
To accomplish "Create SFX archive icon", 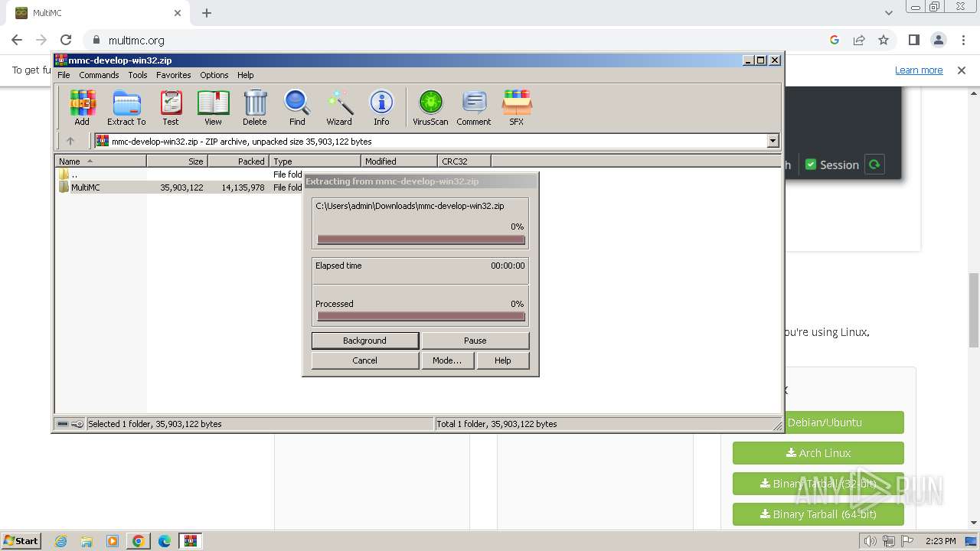I will click(x=517, y=107).
